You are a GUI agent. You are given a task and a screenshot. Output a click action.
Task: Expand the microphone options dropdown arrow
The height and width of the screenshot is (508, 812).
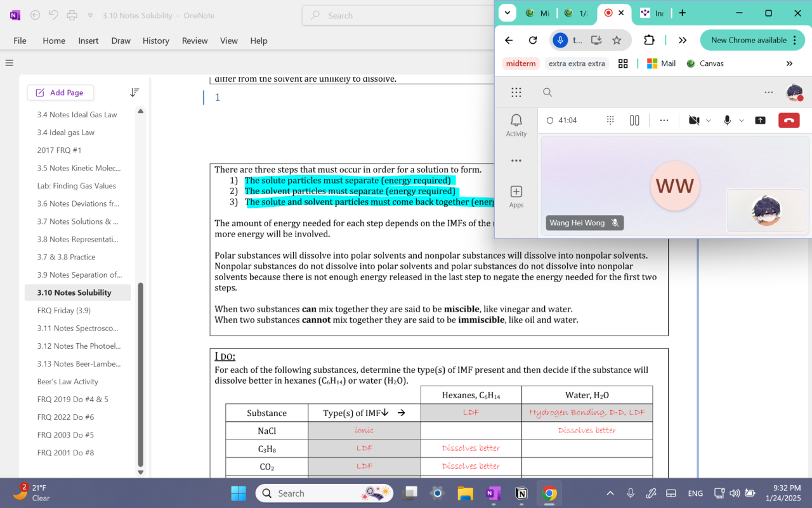742,120
